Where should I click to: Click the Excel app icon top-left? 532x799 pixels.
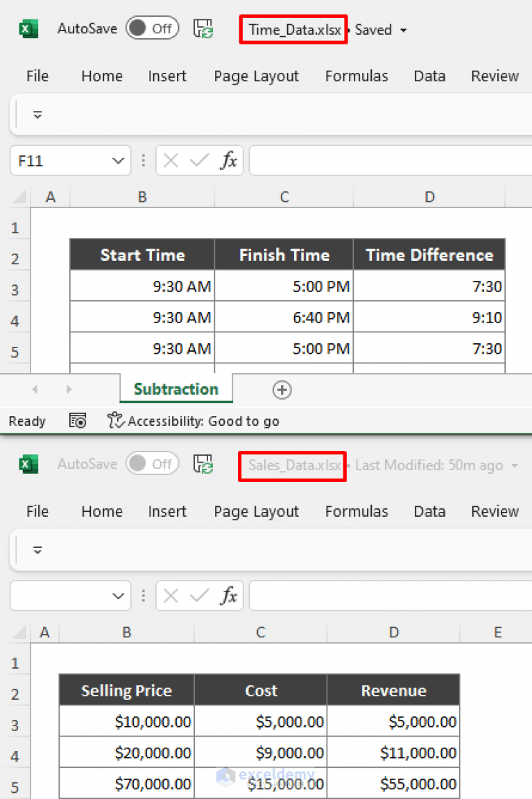(28, 28)
